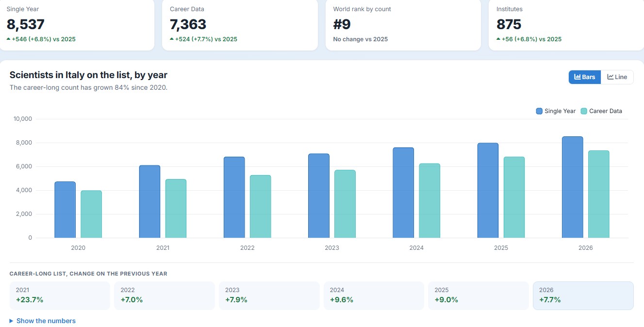Screen dimensions: 644x327
Task: Select the 2021 +23.7% change card
Action: click(60, 295)
